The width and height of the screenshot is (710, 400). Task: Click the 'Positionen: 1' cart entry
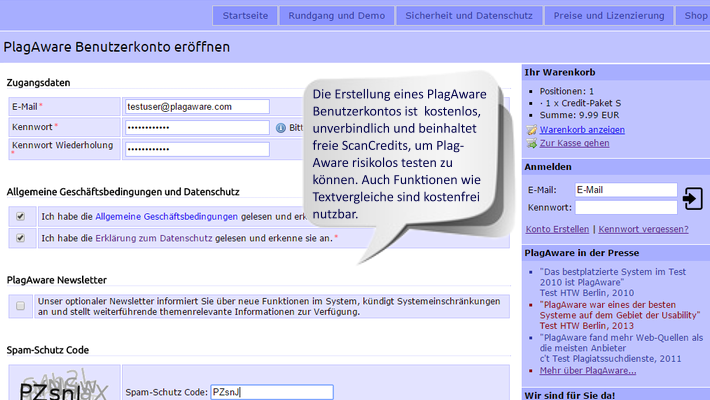coord(566,91)
